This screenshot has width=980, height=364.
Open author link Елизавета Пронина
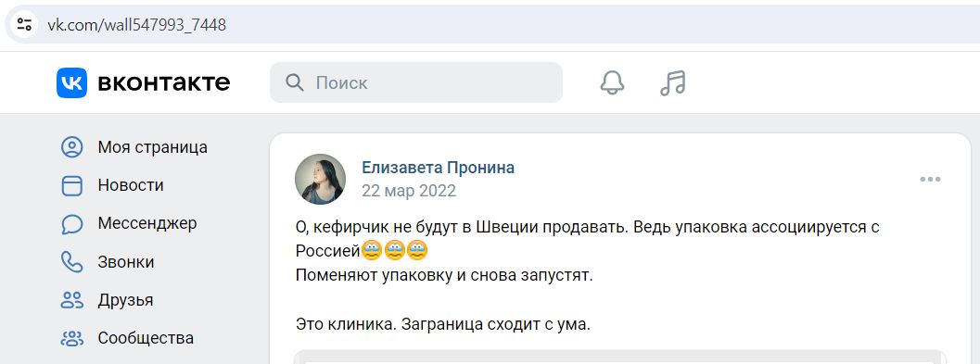439,168
